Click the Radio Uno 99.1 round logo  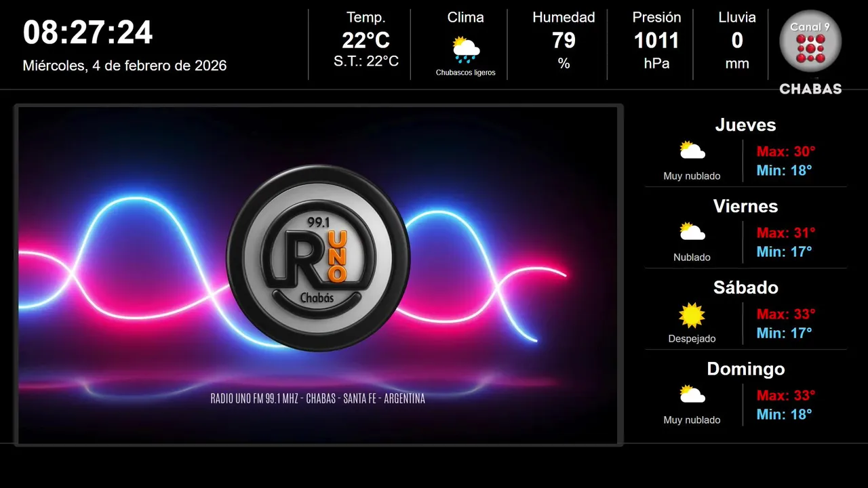click(x=318, y=258)
